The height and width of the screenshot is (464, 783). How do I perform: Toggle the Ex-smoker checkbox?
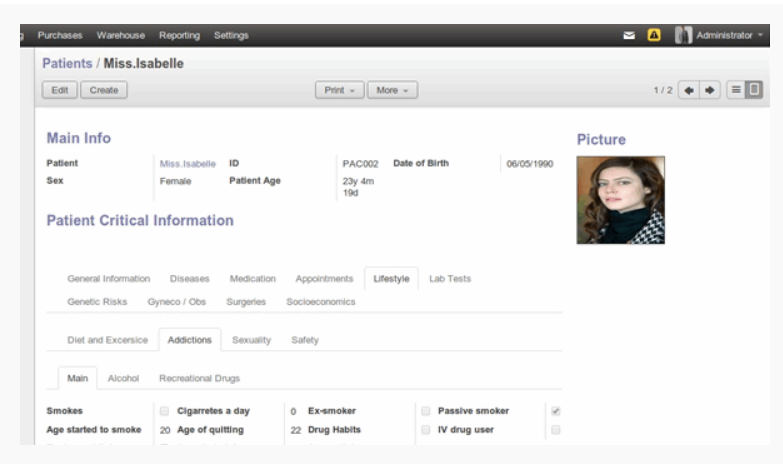pyautogui.click(x=425, y=411)
